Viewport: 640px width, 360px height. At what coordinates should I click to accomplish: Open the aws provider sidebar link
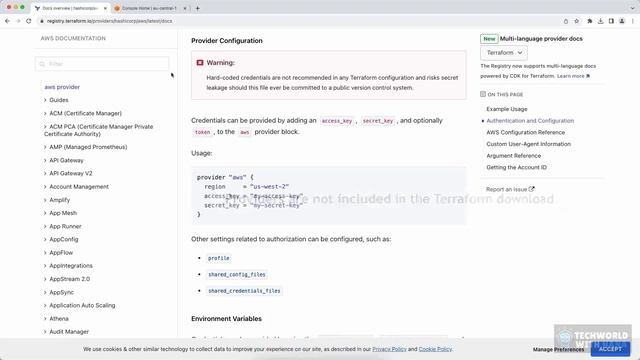tap(62, 87)
